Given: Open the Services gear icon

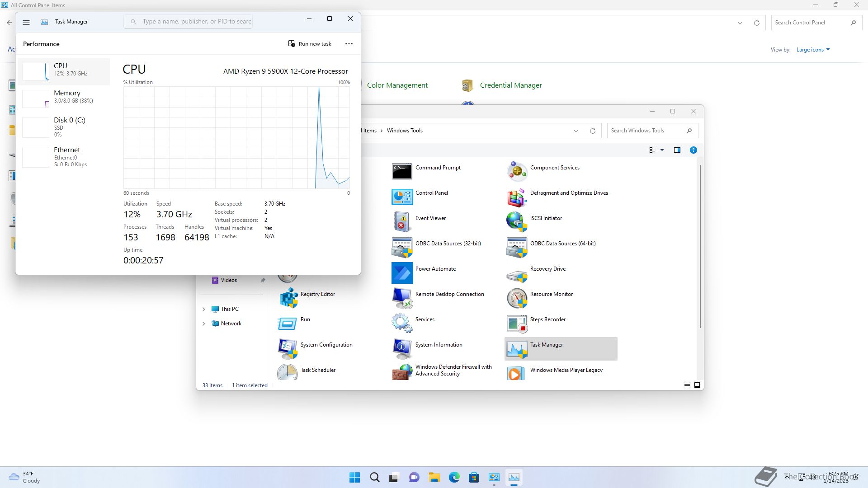Looking at the screenshot, I should [x=402, y=324].
